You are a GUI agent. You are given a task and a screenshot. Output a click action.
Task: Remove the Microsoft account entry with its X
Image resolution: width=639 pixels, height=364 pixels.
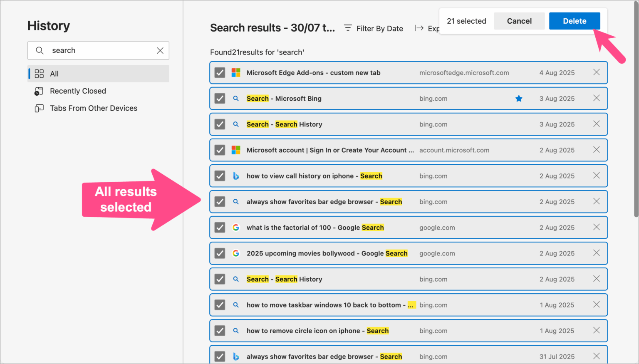point(596,150)
